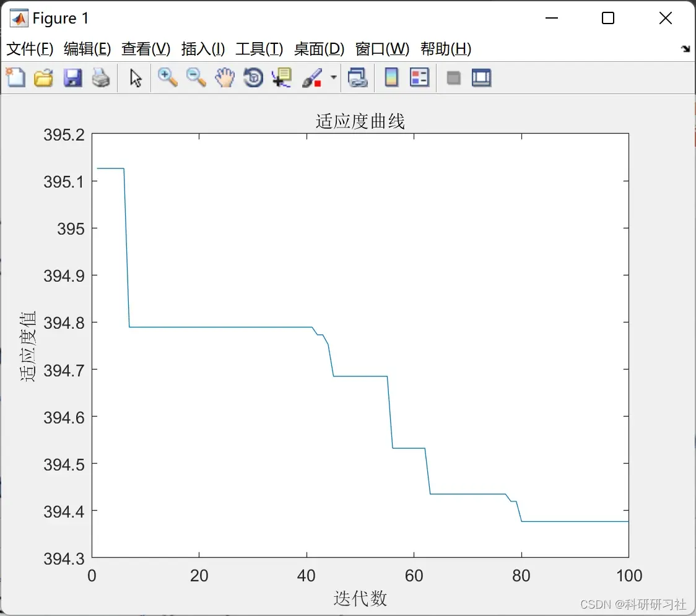Open the 文件(F) menu
The width and height of the screenshot is (696, 616).
30,49
